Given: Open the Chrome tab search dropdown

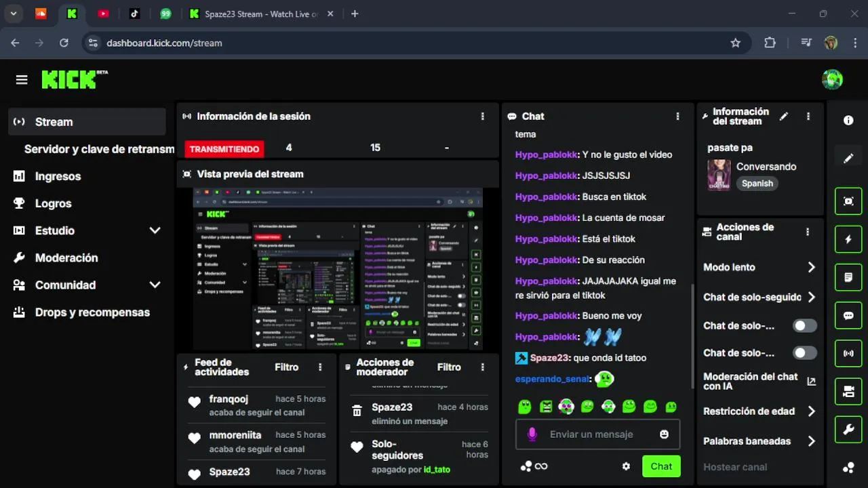Looking at the screenshot, I should (x=13, y=14).
